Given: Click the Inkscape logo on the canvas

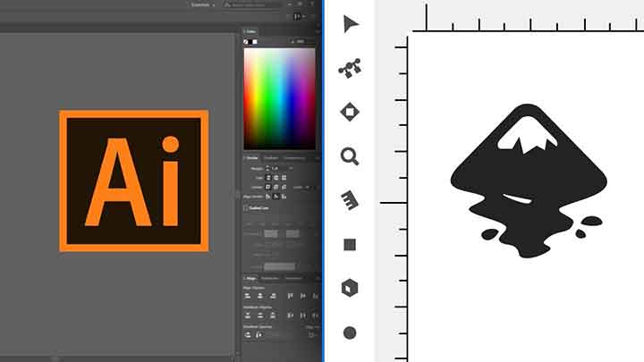Looking at the screenshot, I should point(529,181).
